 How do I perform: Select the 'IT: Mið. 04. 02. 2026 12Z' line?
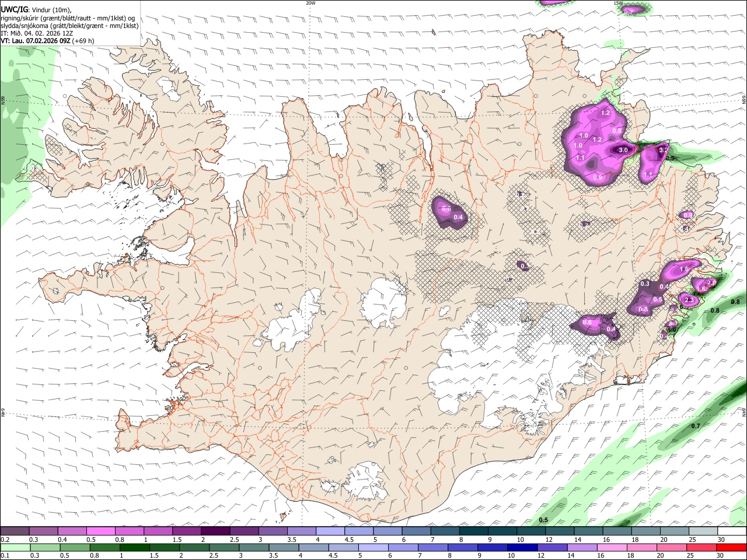pyautogui.click(x=37, y=33)
